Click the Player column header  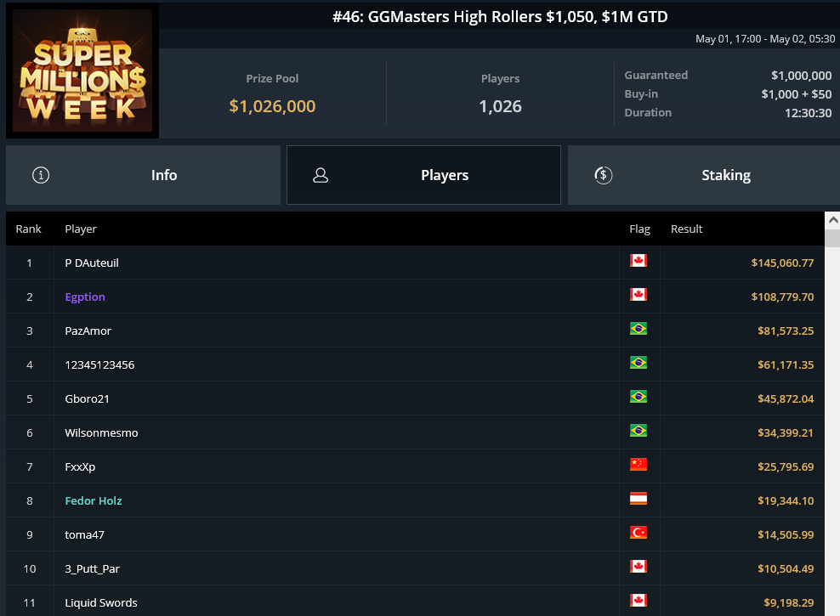[x=81, y=229]
